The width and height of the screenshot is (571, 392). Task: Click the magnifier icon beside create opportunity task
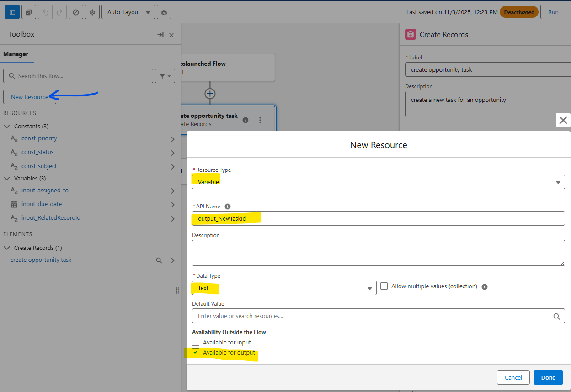click(159, 260)
